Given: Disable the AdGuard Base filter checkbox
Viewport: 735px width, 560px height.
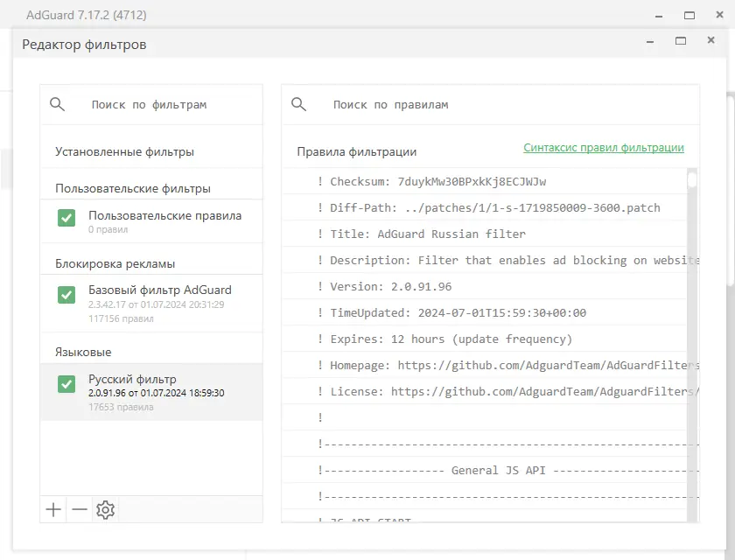Looking at the screenshot, I should [66, 294].
